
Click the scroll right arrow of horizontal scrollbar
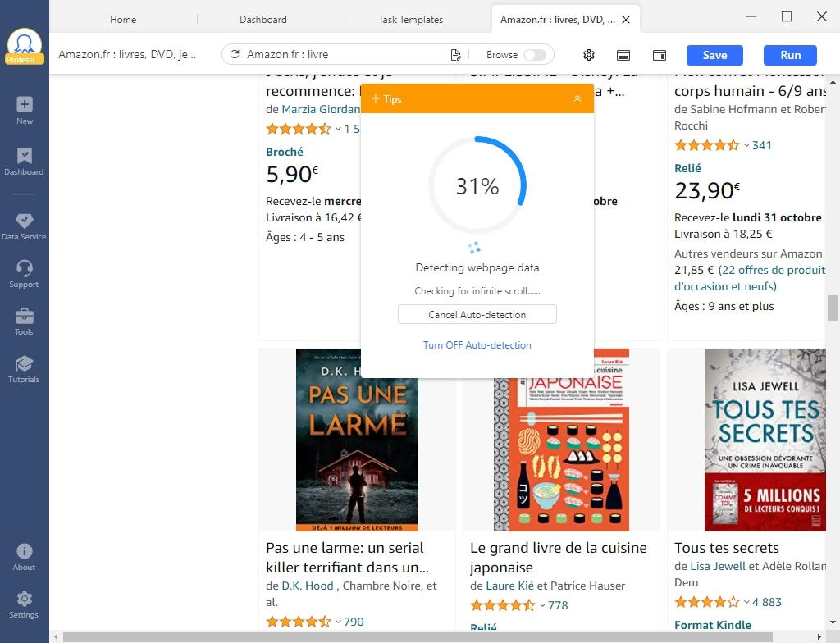click(x=819, y=636)
